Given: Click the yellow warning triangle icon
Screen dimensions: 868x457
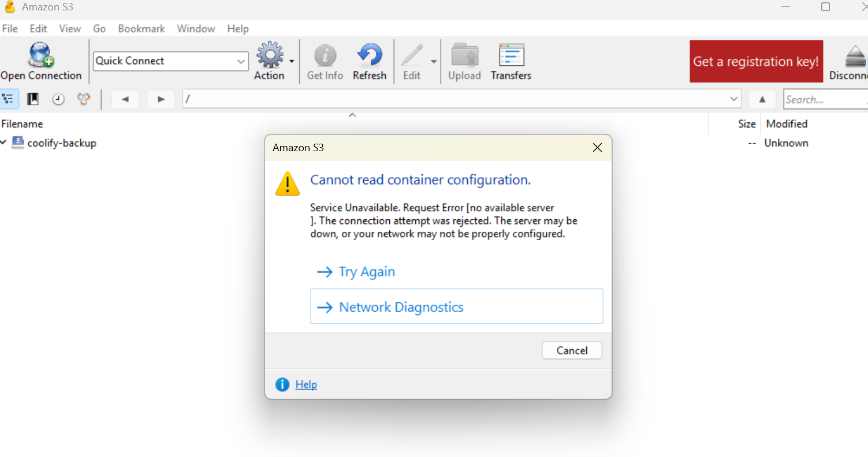Looking at the screenshot, I should (x=288, y=184).
